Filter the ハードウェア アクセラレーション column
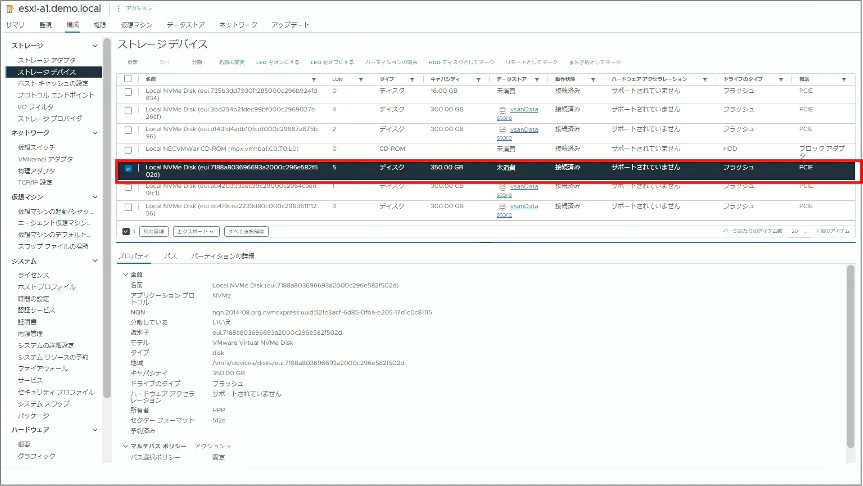This screenshot has height=486, width=863. coord(704,80)
